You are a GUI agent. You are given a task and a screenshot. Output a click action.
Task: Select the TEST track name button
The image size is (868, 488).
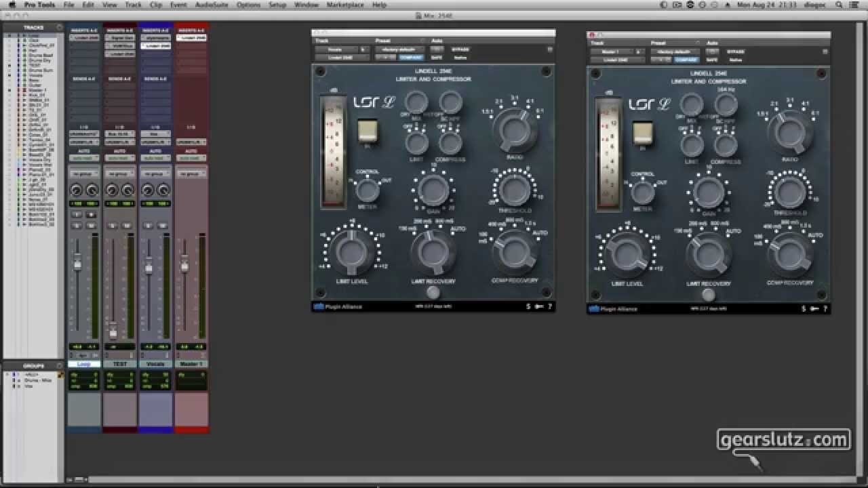coord(119,364)
